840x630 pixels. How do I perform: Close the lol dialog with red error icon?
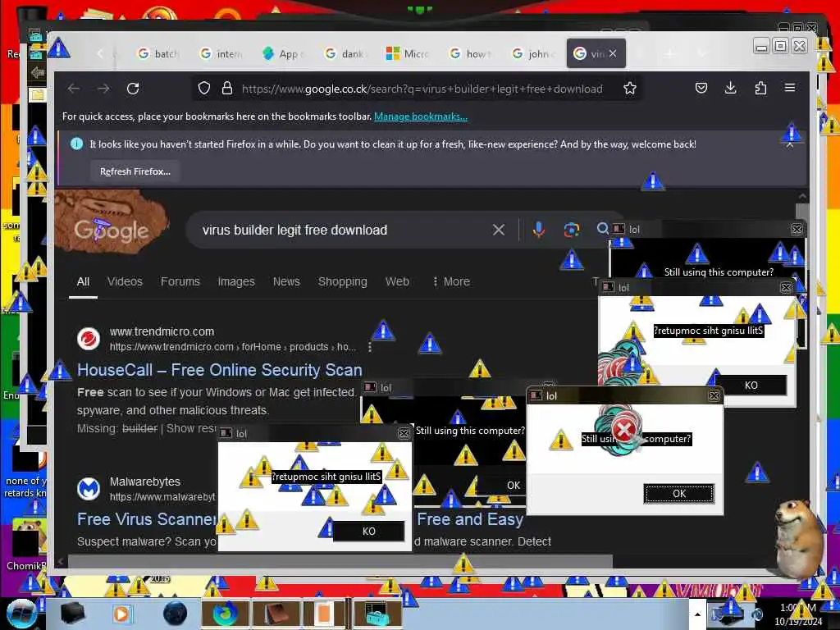click(714, 395)
